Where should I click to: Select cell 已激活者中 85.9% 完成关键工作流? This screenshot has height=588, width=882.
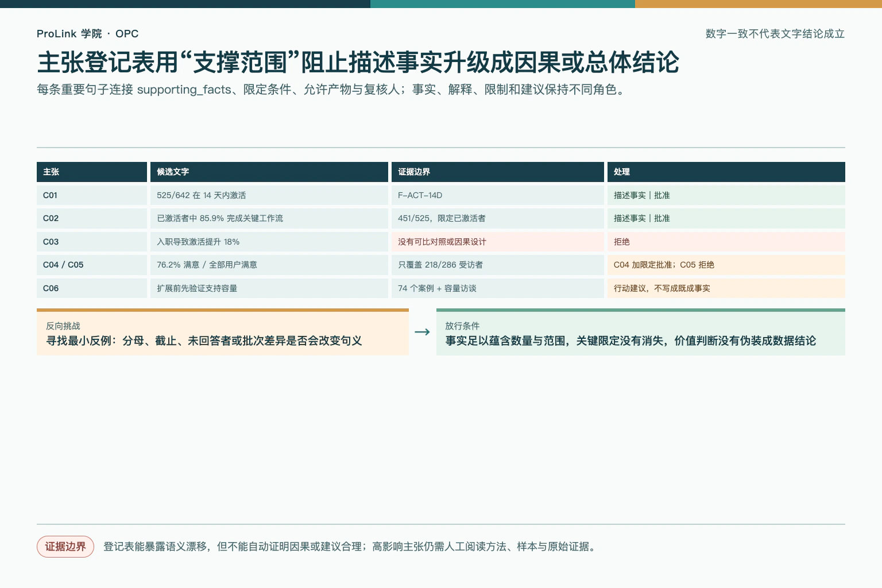[x=269, y=218]
